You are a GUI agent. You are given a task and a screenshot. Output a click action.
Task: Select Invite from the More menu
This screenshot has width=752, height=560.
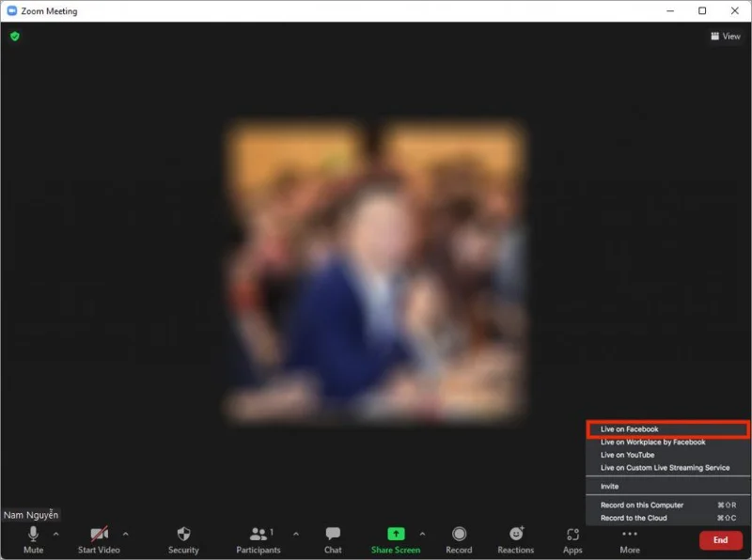[667, 486]
